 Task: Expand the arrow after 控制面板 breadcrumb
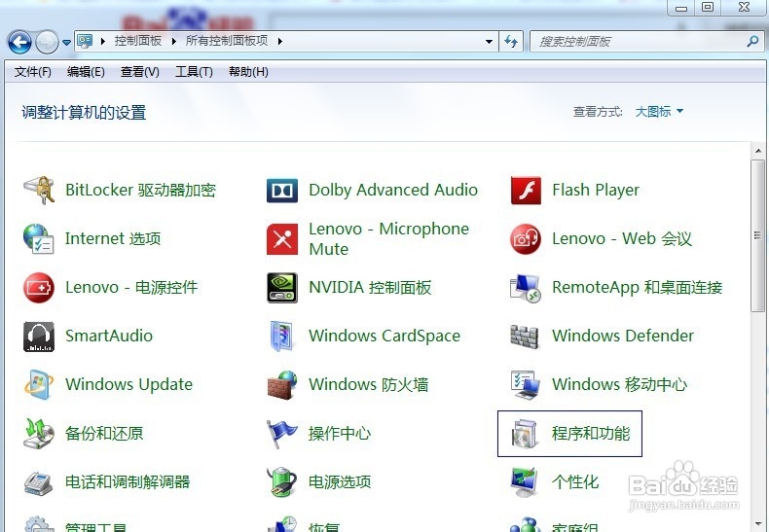(173, 41)
